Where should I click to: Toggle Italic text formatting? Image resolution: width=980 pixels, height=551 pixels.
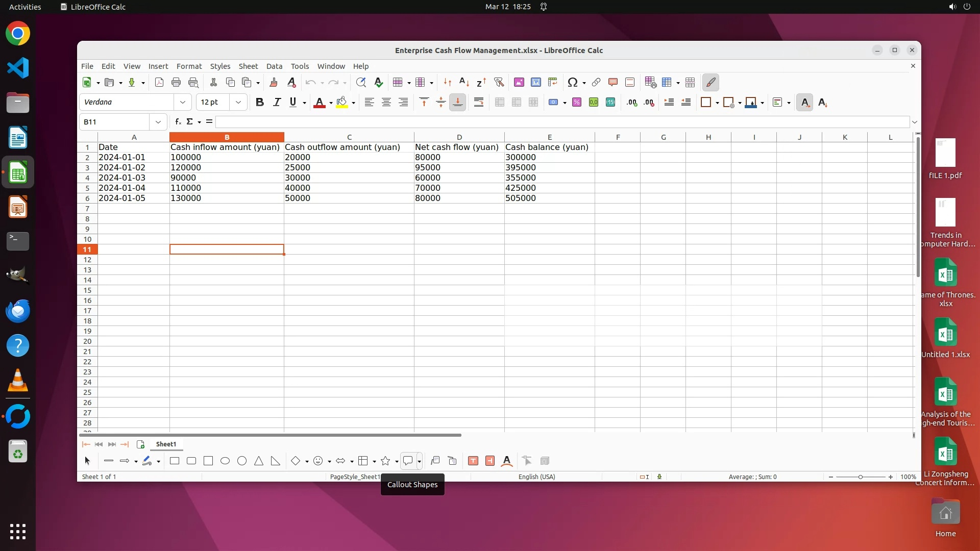click(x=277, y=103)
